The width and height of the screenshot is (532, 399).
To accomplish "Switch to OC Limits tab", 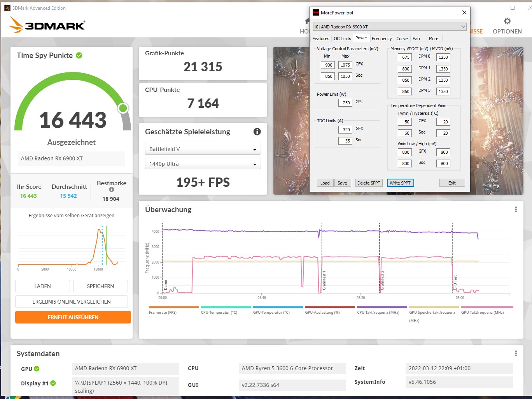I will tap(342, 39).
